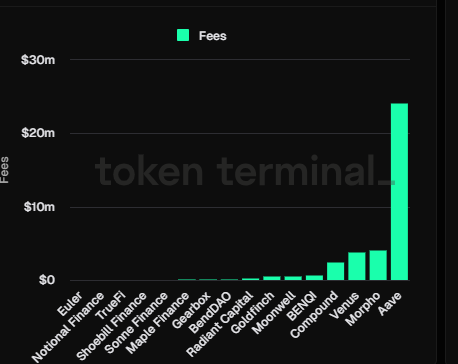The height and width of the screenshot is (364, 458).
Task: Click the BENQI bar
Action: [x=314, y=278]
